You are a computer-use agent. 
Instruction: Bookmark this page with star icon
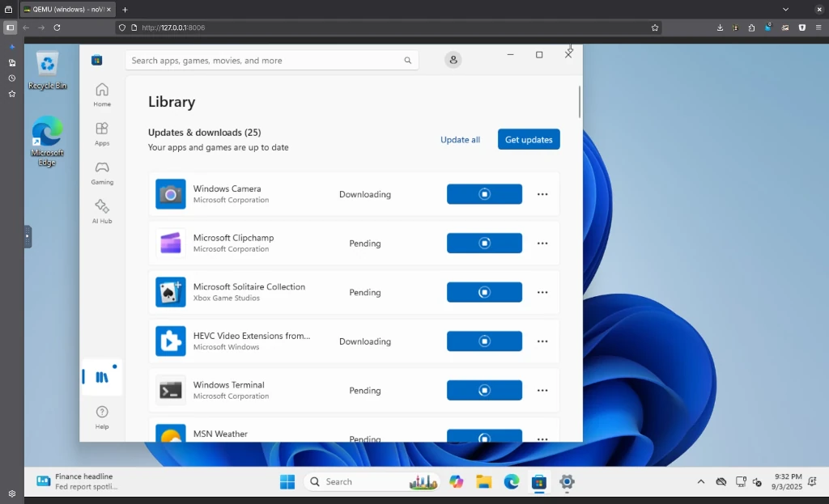655,28
